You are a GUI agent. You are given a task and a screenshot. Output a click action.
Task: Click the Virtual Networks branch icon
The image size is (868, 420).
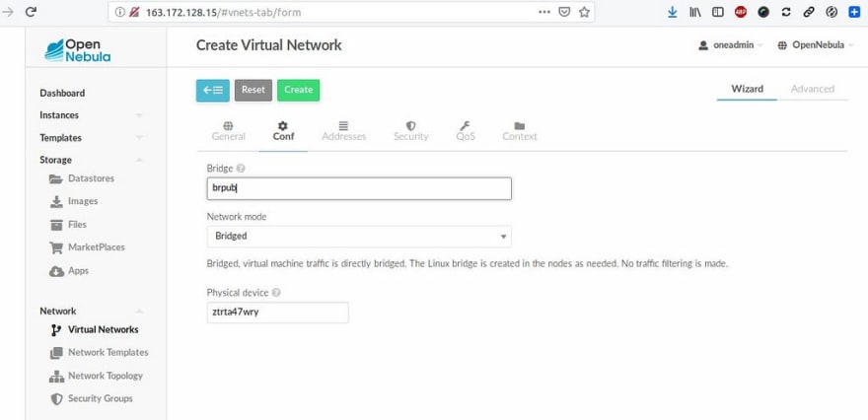point(56,330)
